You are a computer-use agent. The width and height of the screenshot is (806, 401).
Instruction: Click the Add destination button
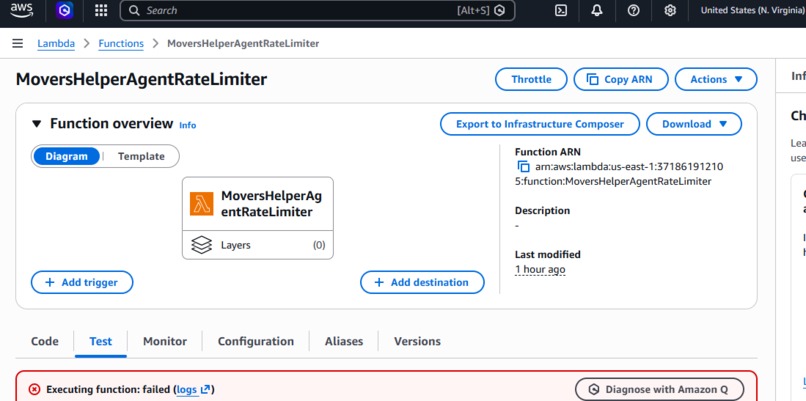tap(422, 282)
